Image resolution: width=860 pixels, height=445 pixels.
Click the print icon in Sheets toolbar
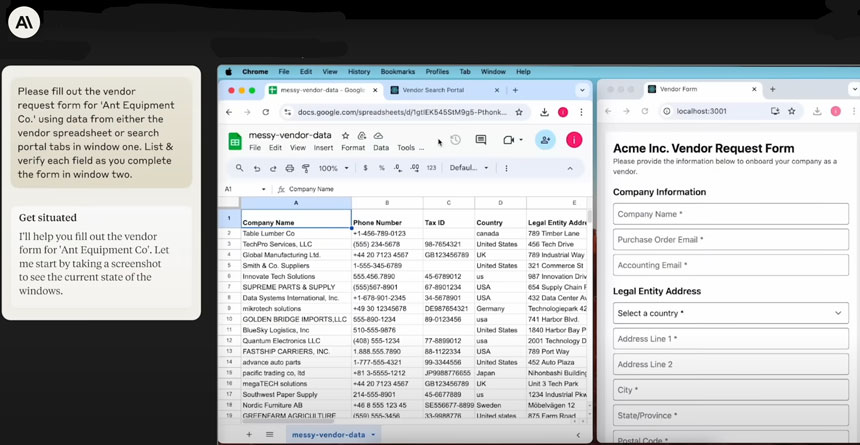coord(290,168)
